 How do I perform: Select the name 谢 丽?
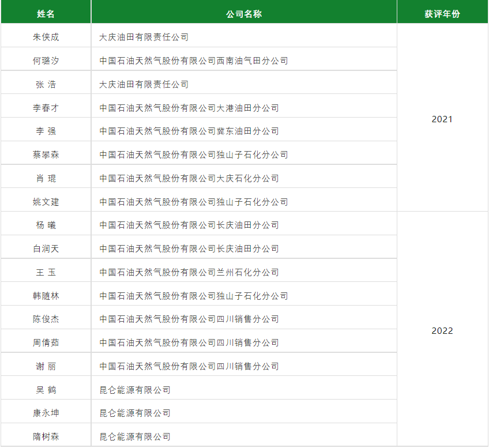click(x=46, y=366)
